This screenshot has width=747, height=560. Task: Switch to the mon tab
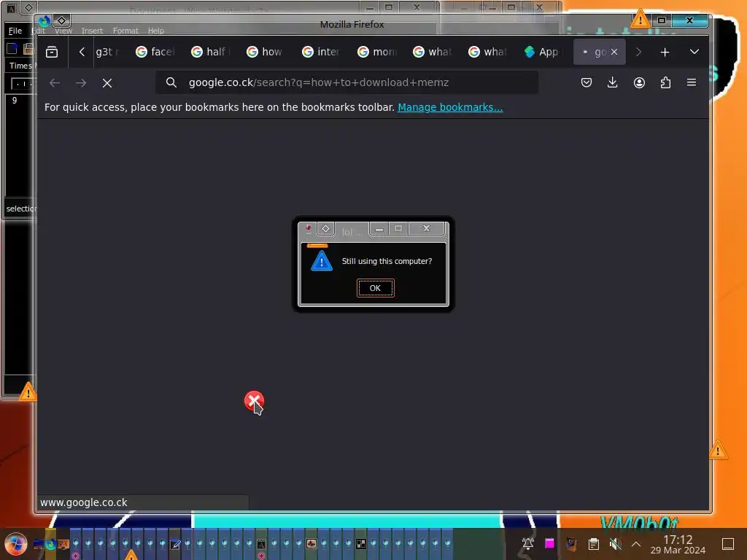pos(377,52)
